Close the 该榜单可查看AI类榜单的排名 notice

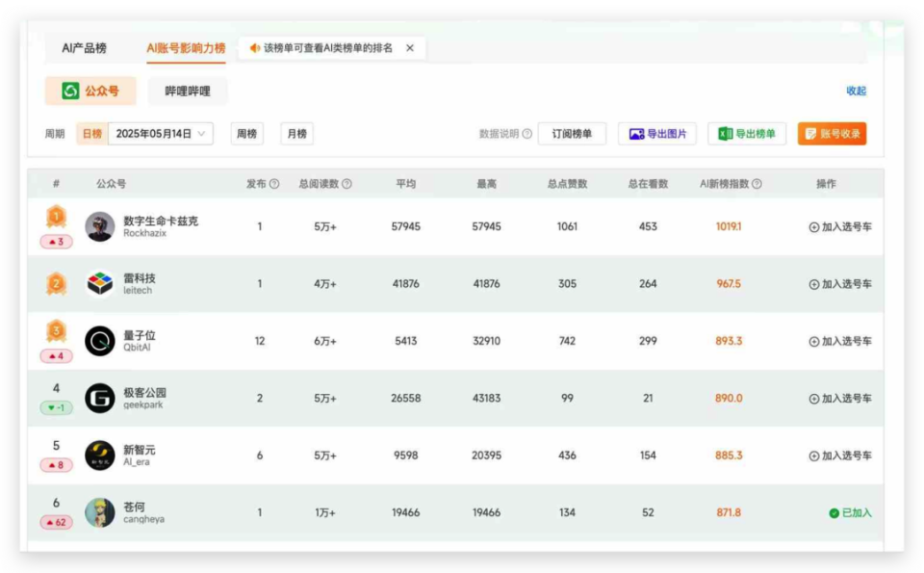click(x=410, y=48)
